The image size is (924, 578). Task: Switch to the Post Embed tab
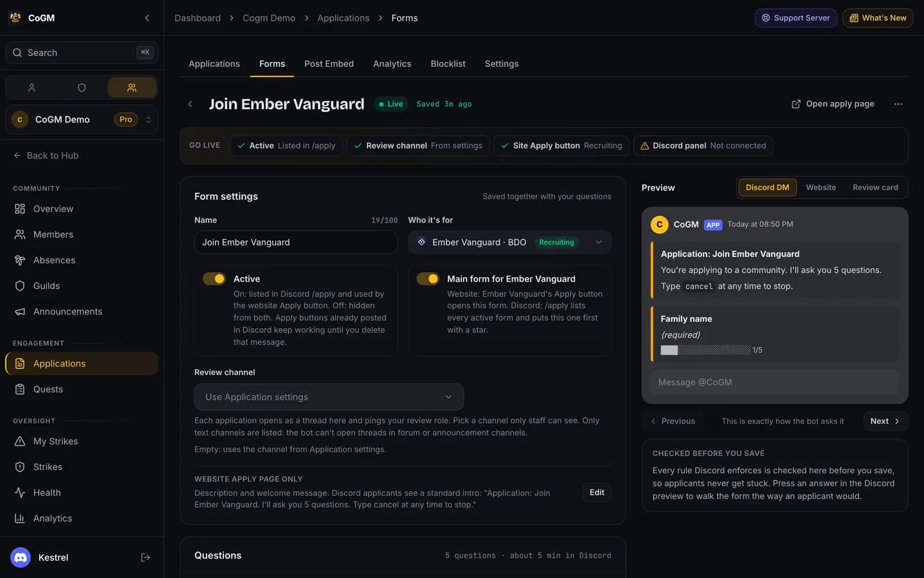point(329,64)
